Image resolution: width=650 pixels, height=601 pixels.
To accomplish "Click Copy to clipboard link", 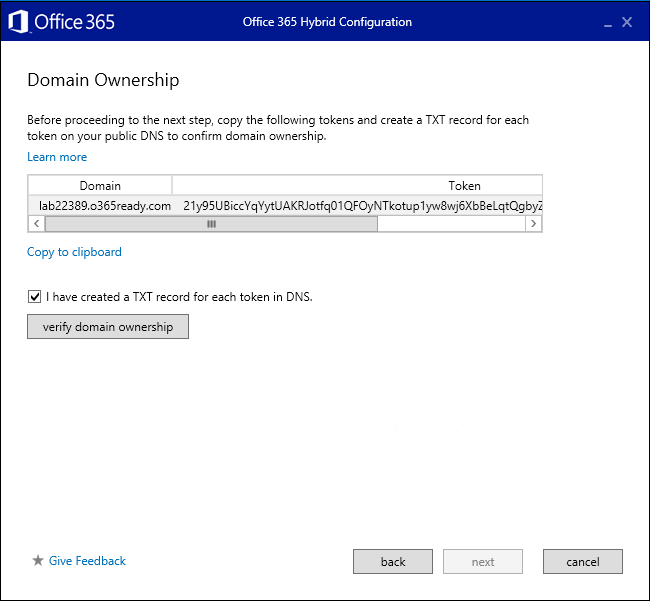I will 74,252.
